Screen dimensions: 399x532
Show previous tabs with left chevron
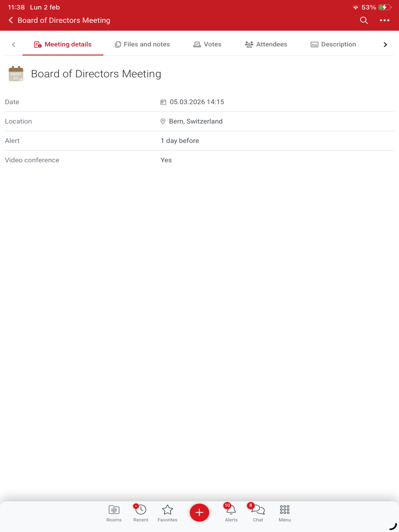coord(14,44)
